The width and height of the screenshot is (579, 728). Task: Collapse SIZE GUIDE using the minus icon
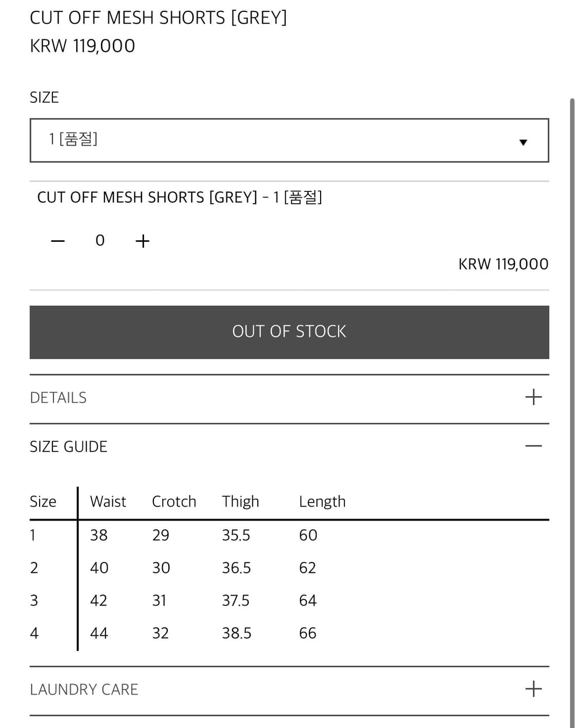coord(534,446)
